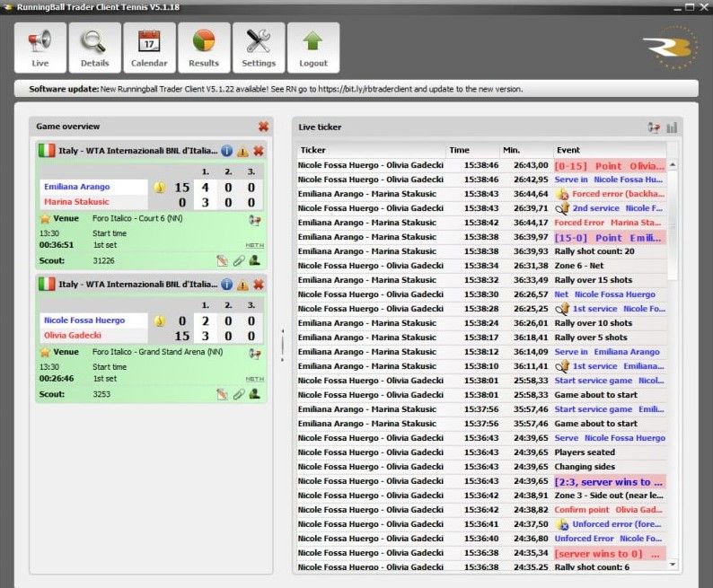Click 2nd service racket icon in ticker
Image resolution: width=713 pixels, height=588 pixels.
562,208
